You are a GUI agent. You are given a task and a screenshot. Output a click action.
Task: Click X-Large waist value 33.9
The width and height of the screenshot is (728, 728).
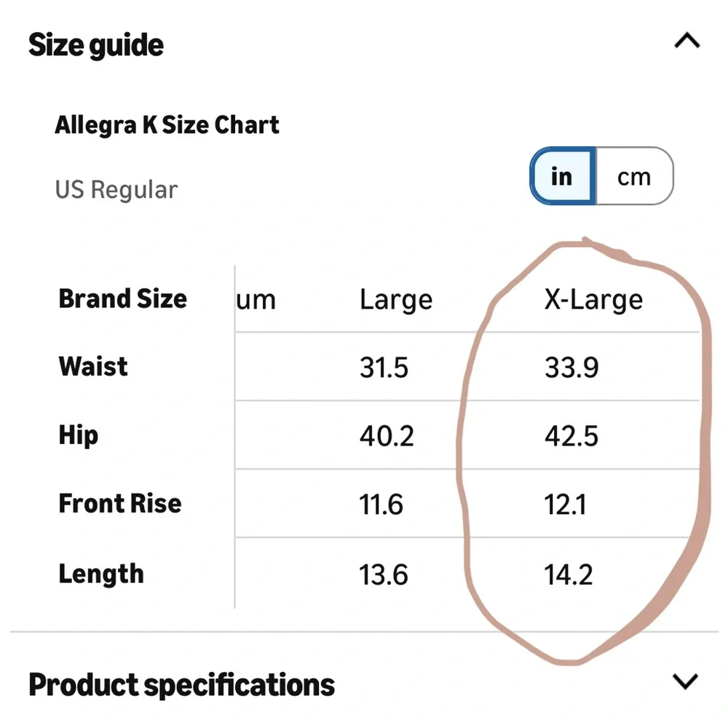coord(571,368)
